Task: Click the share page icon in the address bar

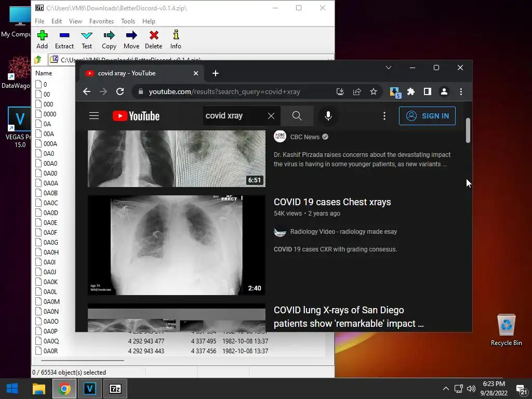Action: click(357, 91)
